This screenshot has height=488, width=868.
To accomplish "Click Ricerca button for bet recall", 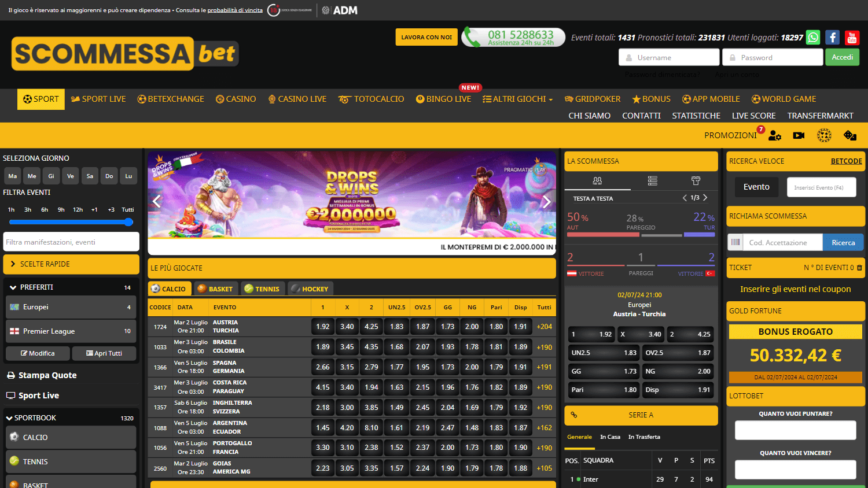I will [843, 242].
